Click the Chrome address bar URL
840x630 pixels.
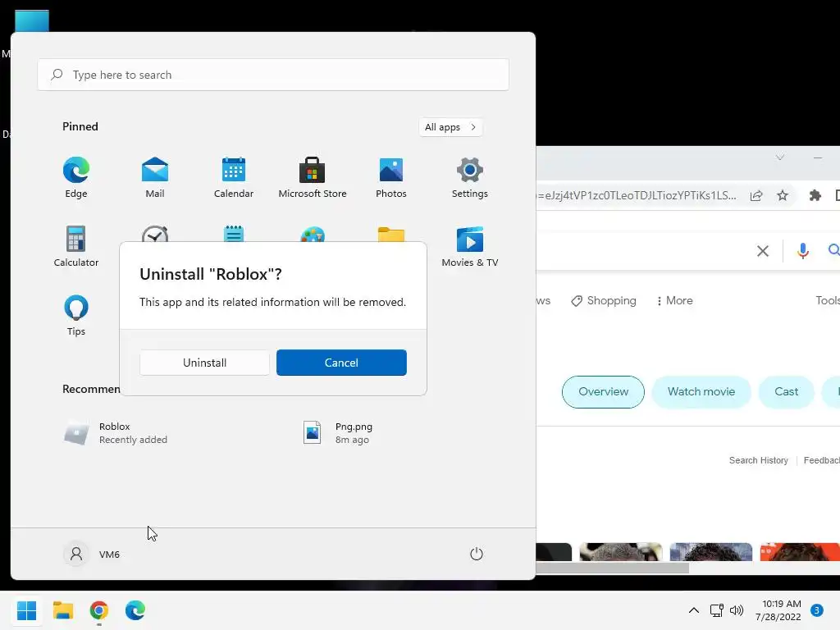click(637, 195)
